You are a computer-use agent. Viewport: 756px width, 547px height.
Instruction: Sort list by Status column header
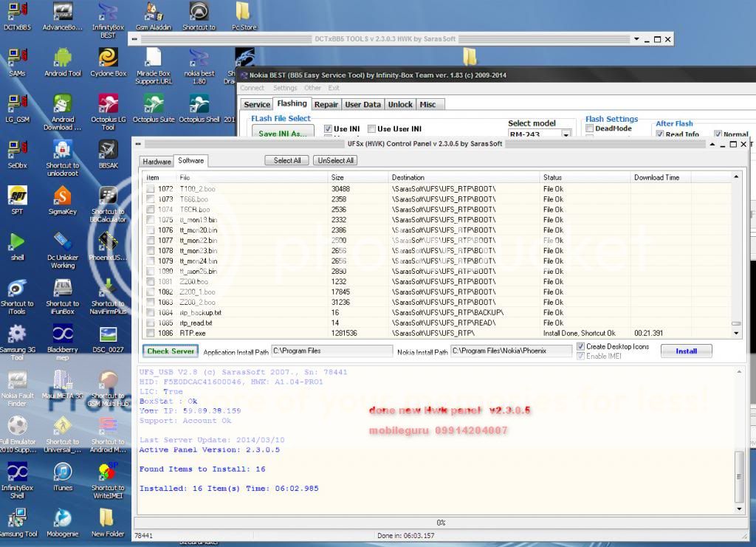[585, 177]
